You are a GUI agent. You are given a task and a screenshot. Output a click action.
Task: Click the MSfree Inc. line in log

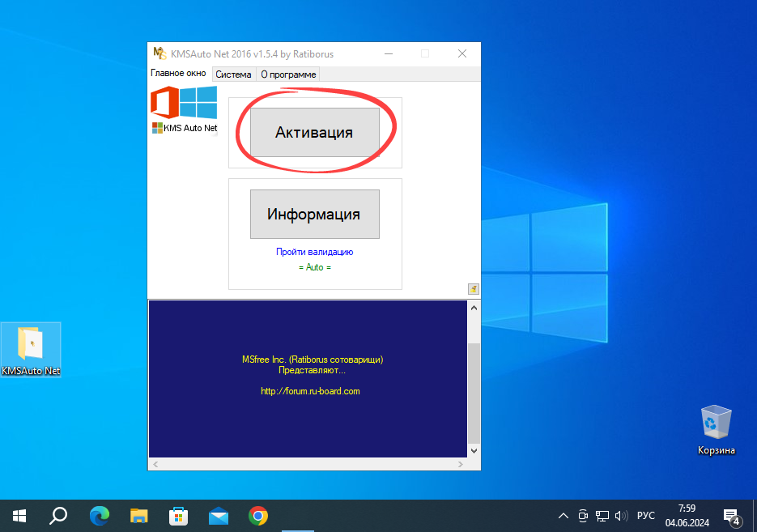313,360
